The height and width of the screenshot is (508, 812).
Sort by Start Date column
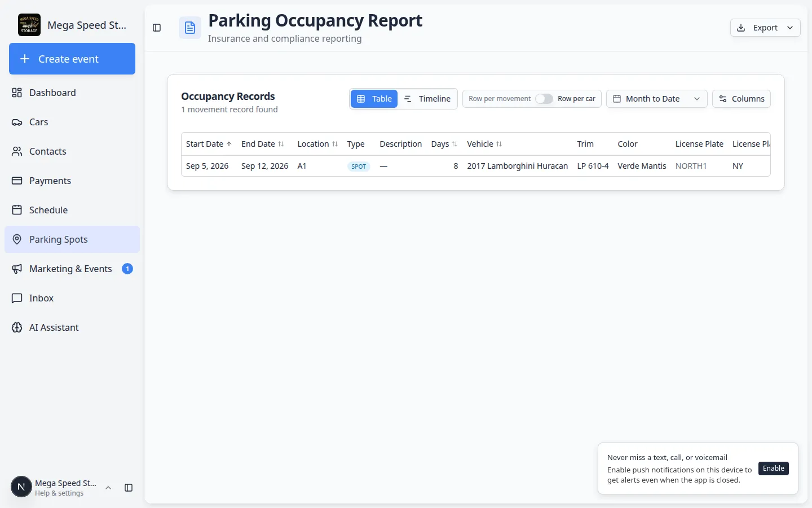(209, 144)
